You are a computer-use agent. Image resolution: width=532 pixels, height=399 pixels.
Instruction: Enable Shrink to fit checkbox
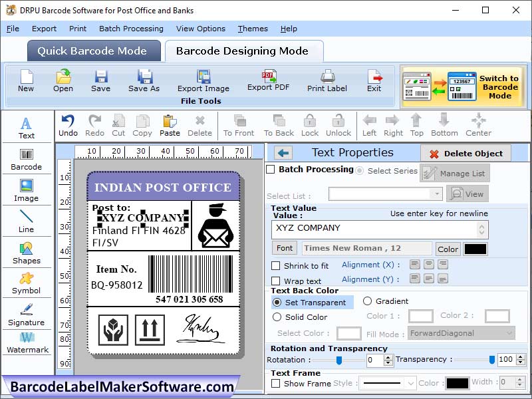[276, 265]
